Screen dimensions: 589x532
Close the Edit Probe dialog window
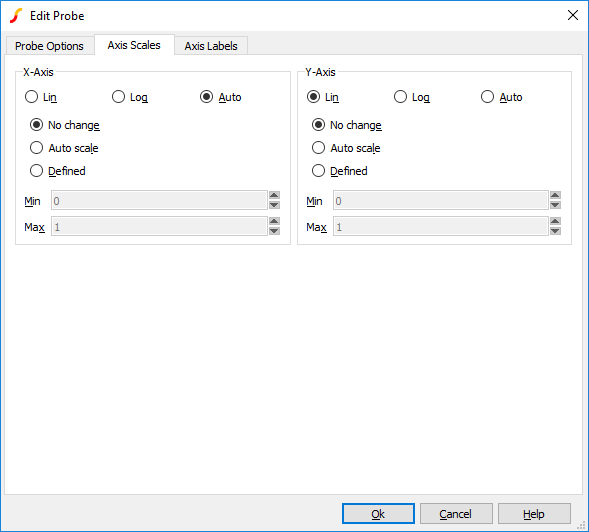pos(572,15)
